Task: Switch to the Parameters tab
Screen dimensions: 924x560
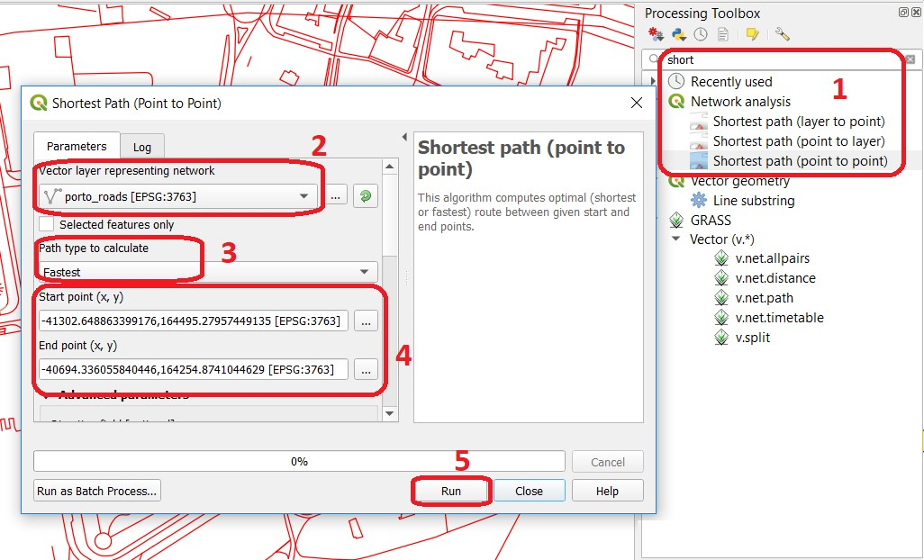Action: click(77, 146)
